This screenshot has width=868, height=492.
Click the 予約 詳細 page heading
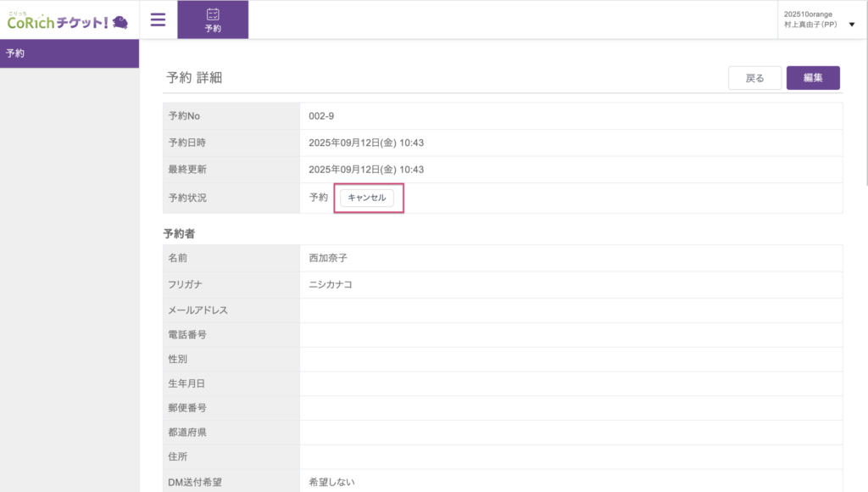[x=194, y=77]
